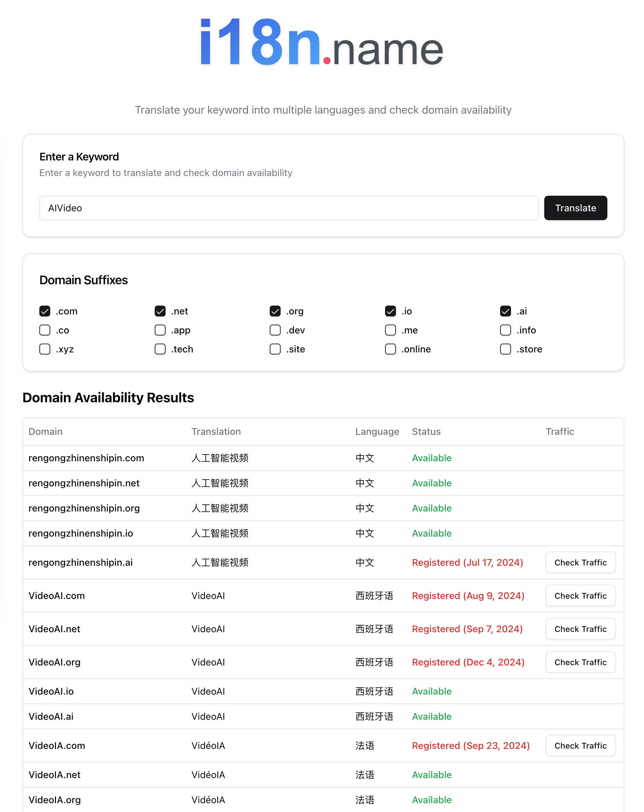Uncheck the .ai suffix checkbox
The height and width of the screenshot is (812, 644).
[x=505, y=311]
